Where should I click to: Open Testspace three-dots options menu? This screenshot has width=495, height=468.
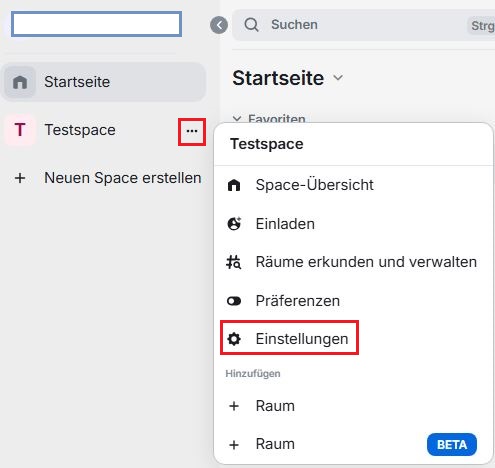[192, 131]
